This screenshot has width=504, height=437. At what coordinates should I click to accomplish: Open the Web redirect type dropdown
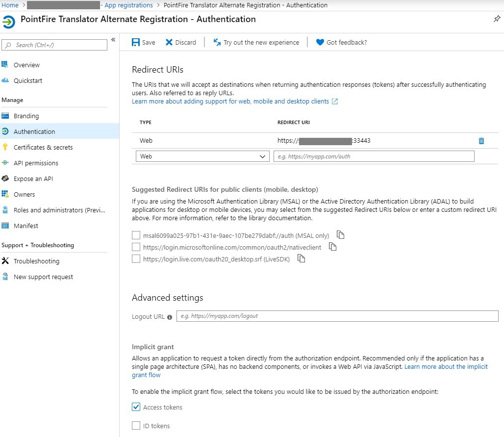pyautogui.click(x=202, y=156)
